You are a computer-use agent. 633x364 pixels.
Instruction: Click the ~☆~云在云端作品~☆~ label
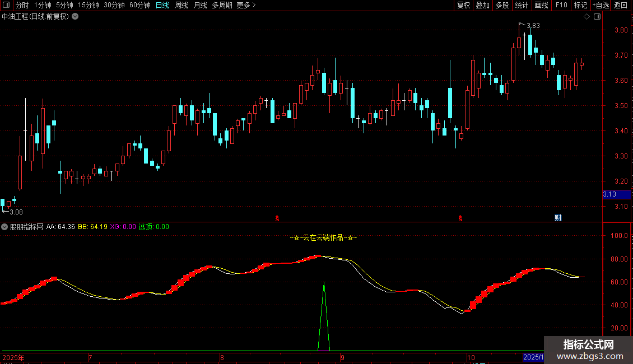(323, 237)
